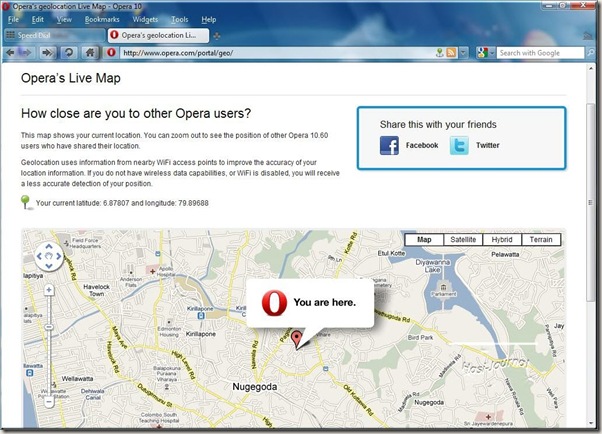The height and width of the screenshot is (434, 602).
Task: Click the Etul Kotte map label
Action: click(x=391, y=253)
